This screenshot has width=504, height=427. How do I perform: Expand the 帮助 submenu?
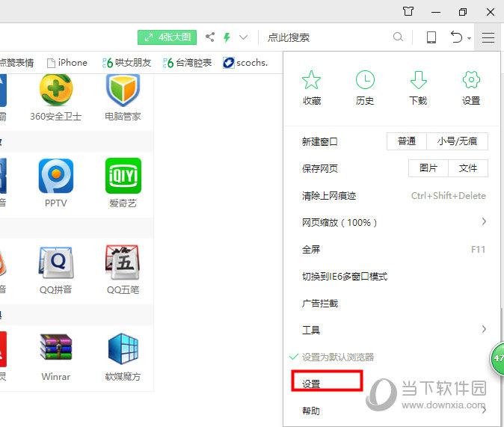tap(392, 411)
